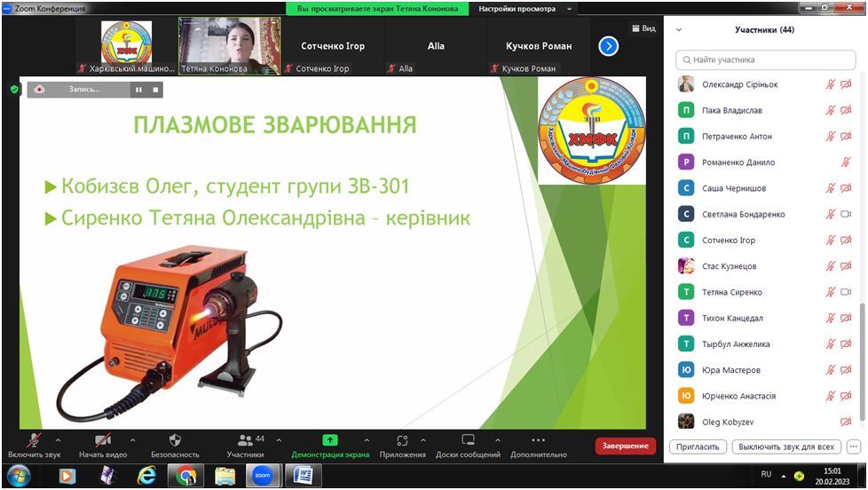Open the Вид layout view button
The height and width of the screenshot is (490, 868).
click(643, 28)
